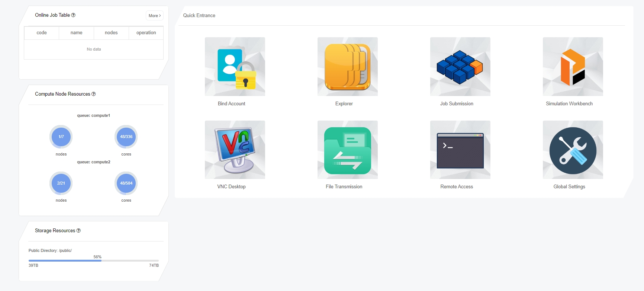644x291 pixels.
Task: Click the VNC Desktop label
Action: click(x=231, y=187)
